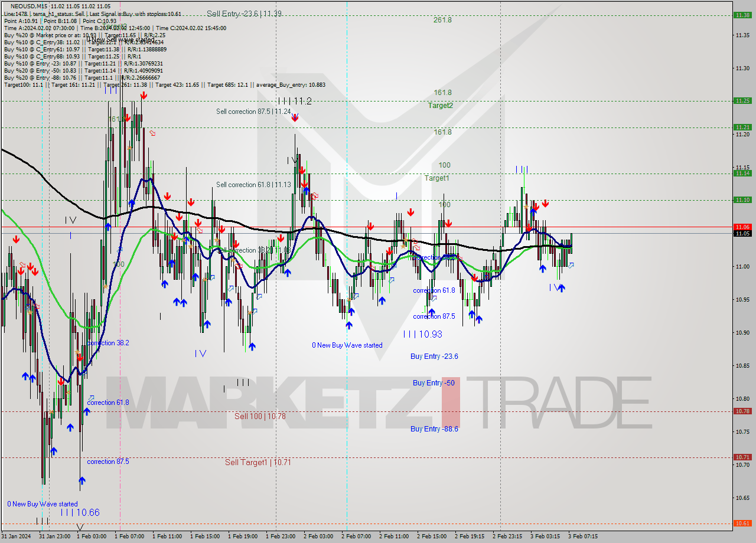Click the 'Buy Entry -88.6' label
Screen dimensions: 756x543
point(434,428)
